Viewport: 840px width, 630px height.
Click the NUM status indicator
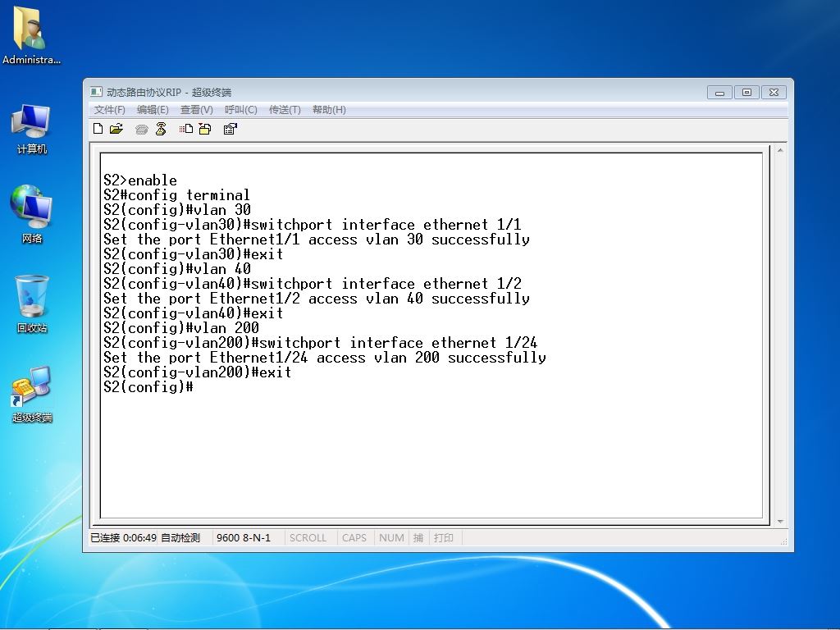pos(391,538)
